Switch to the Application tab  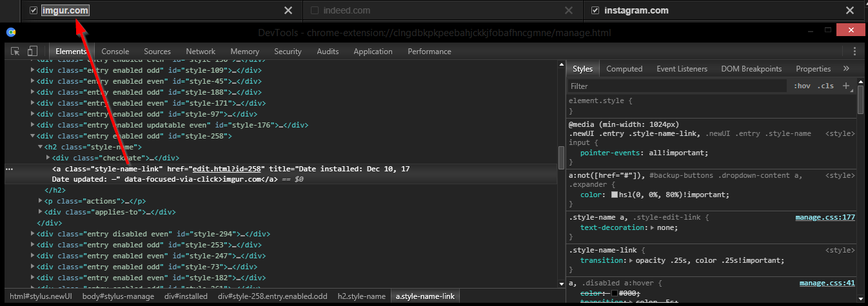click(373, 52)
